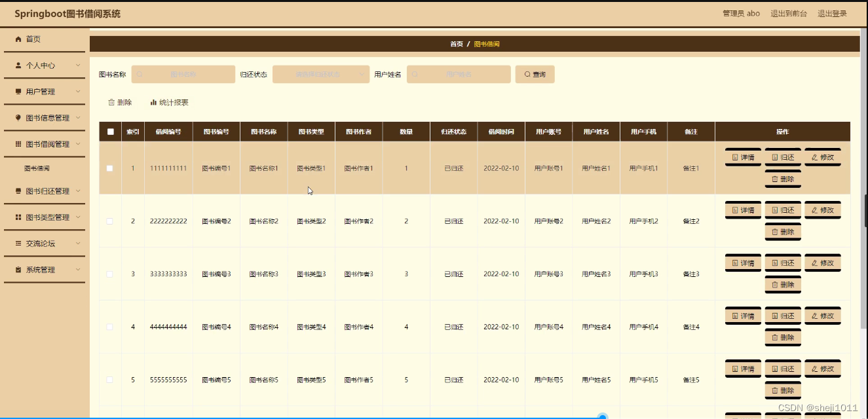
Task: Select the home icon next to 首页
Action: click(x=18, y=39)
